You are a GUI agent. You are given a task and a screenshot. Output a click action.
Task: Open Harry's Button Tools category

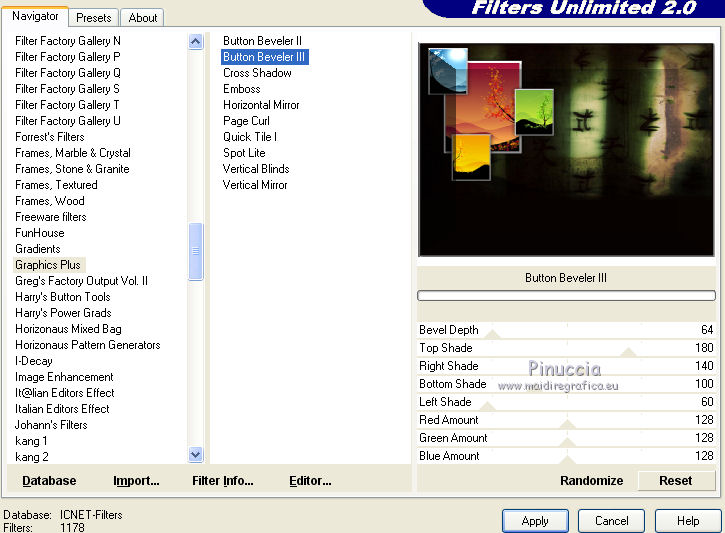(62, 297)
